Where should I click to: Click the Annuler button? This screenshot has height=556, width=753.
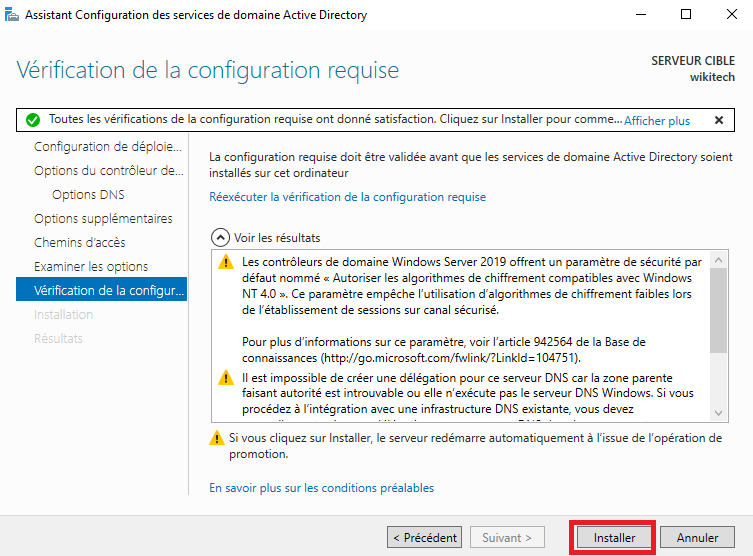(697, 537)
